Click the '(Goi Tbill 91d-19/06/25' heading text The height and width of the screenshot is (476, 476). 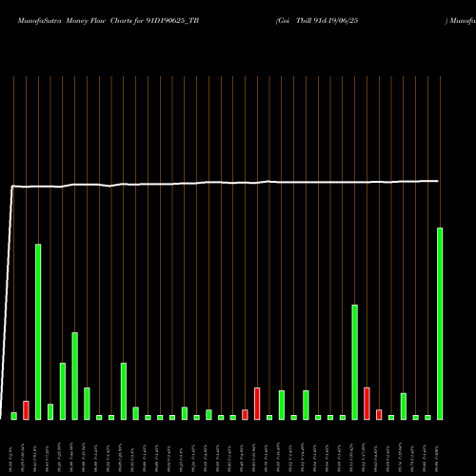click(x=317, y=21)
